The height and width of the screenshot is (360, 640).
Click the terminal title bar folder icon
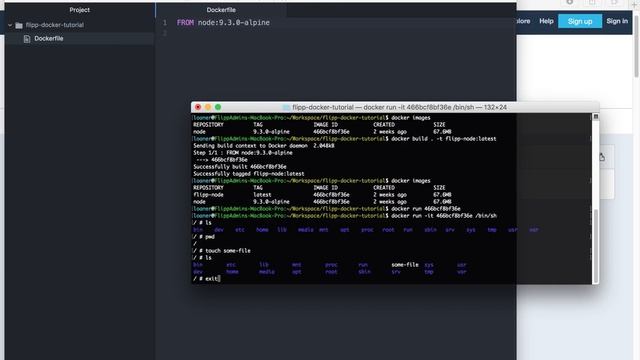[x=287, y=107]
